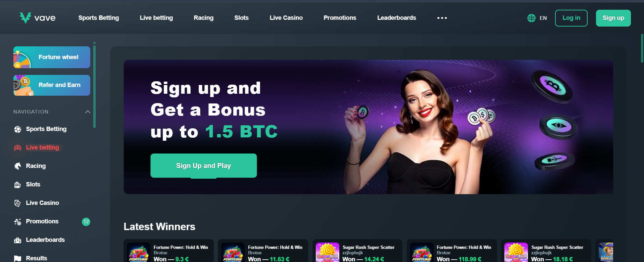Open the globe language icon
This screenshot has height=262, width=644.
pos(531,18)
